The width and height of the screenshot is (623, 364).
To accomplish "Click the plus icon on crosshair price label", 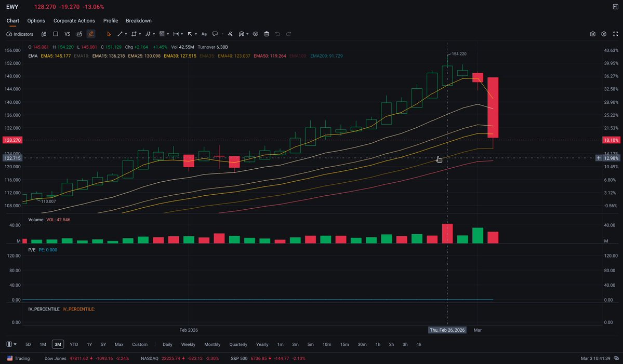I will [x=599, y=158].
